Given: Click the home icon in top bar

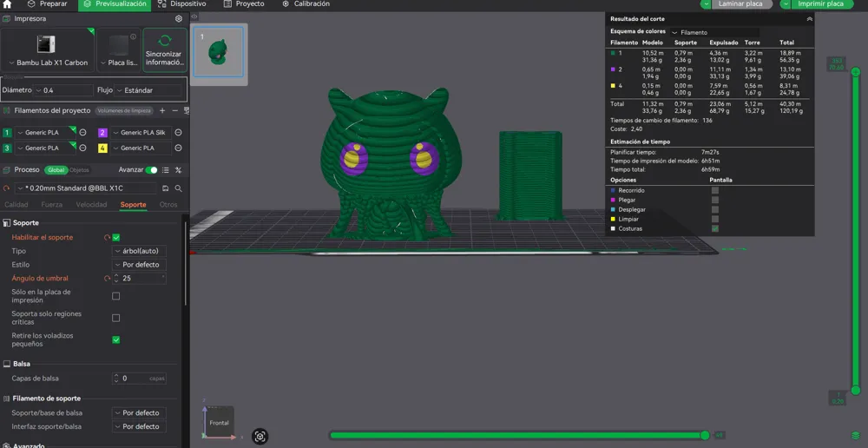Looking at the screenshot, I should [7, 3].
